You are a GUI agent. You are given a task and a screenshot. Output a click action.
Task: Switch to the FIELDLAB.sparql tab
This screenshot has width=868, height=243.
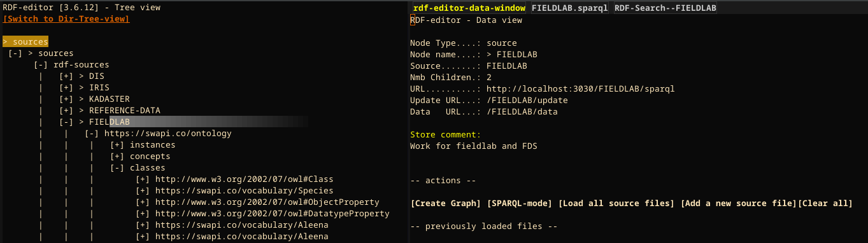tap(569, 8)
